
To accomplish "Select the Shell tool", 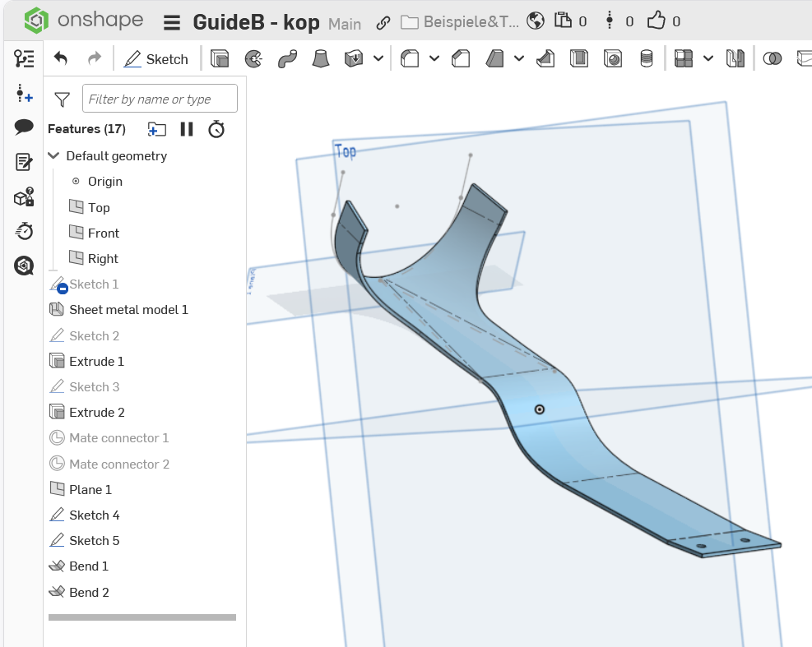I will 579,58.
